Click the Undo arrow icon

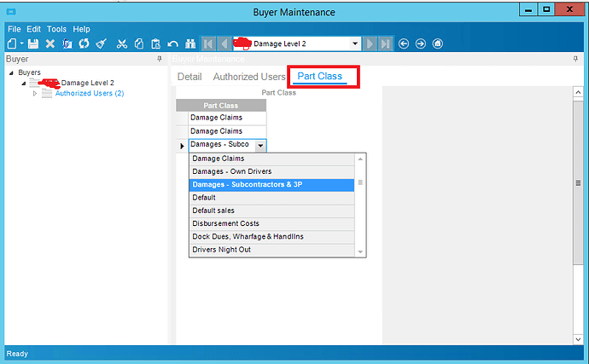tap(172, 44)
